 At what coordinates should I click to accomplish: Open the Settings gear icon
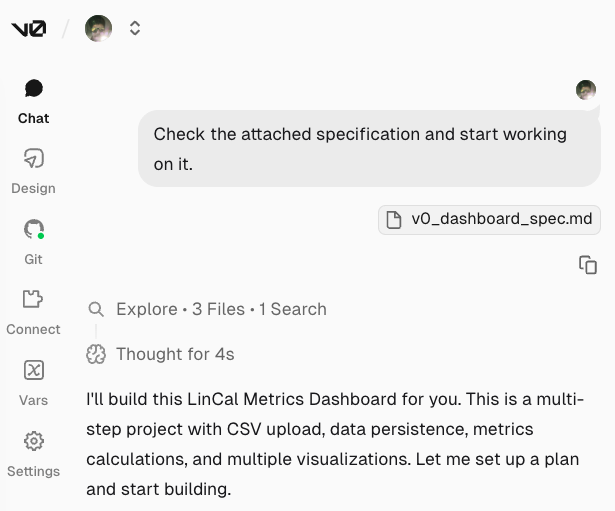coord(33,441)
